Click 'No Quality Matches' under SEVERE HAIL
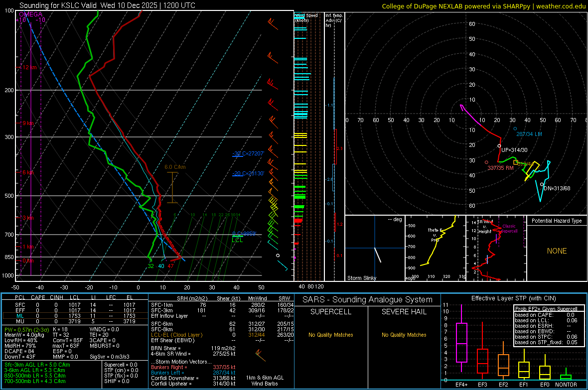Screen dimensions: 588x390 (x=404, y=335)
